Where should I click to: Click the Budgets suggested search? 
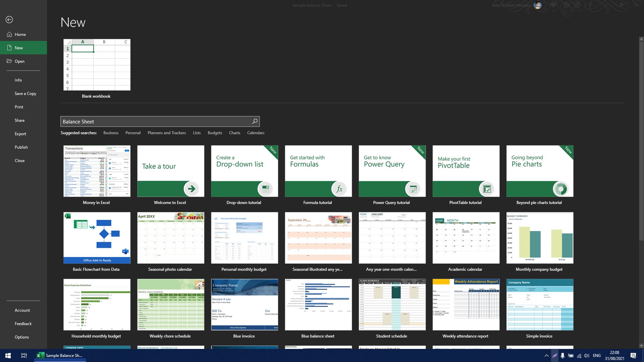[x=215, y=133]
